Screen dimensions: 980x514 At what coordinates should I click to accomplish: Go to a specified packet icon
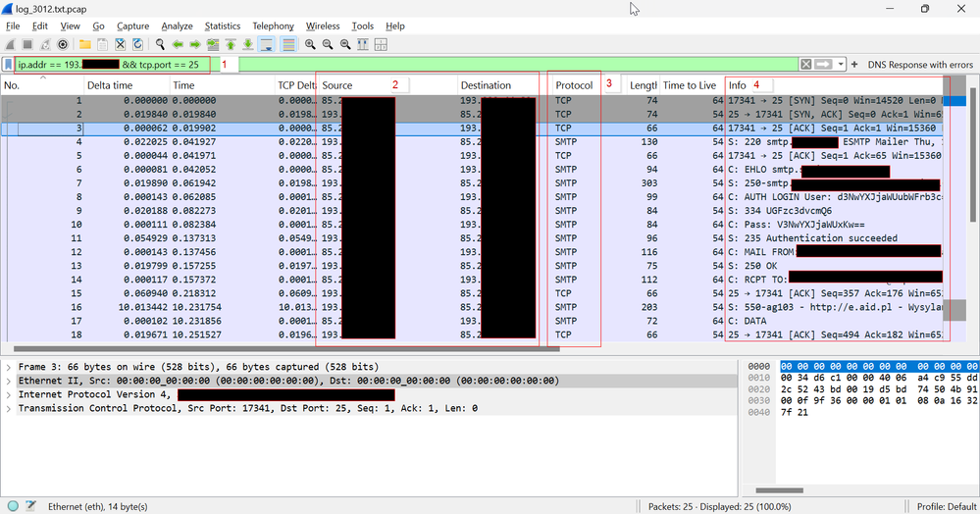tap(213, 44)
